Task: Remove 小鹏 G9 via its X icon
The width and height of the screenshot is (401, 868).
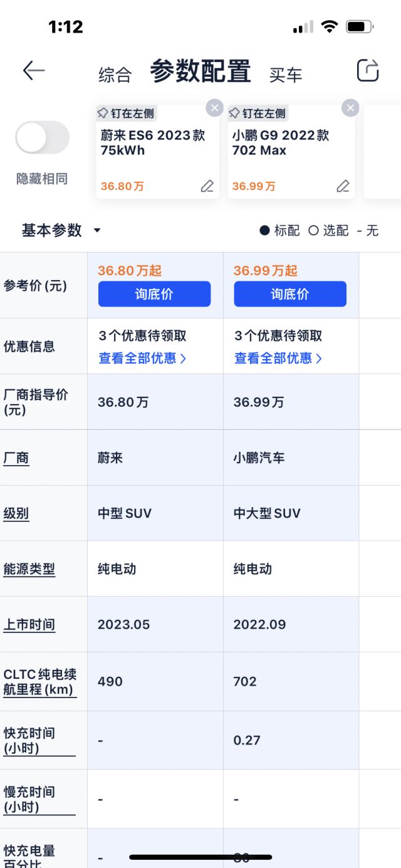Action: (350, 108)
